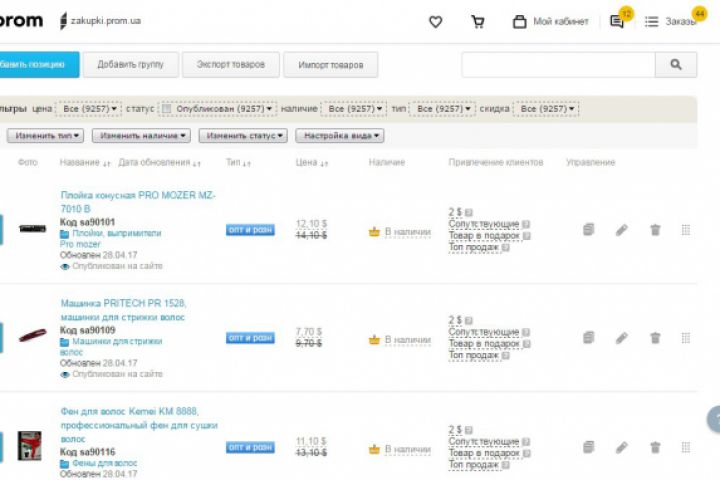This screenshot has height=480, width=720.
Task: Delete the Kemei KM 8888 product
Action: pos(655,447)
